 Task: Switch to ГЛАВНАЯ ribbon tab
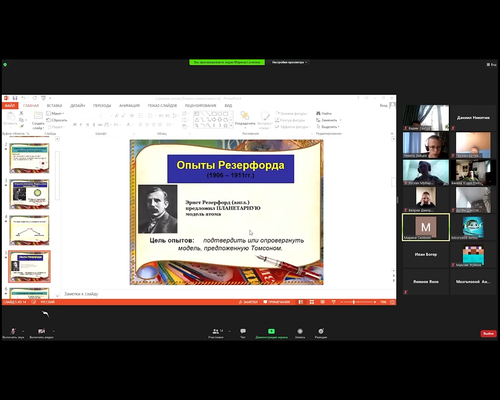click(x=31, y=106)
